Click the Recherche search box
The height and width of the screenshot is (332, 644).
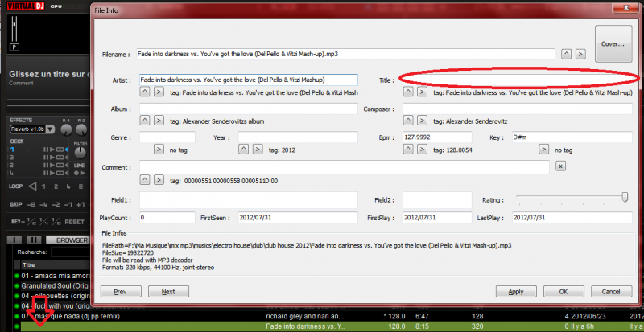click(71, 252)
